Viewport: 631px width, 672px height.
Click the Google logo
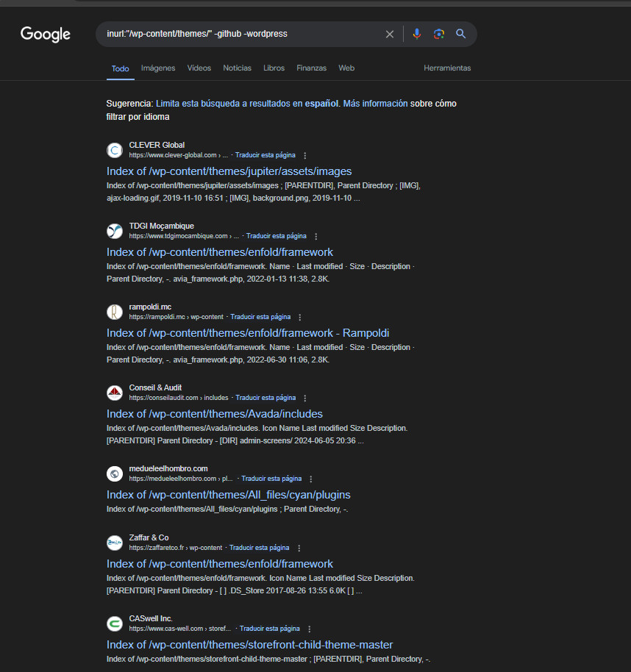(46, 34)
